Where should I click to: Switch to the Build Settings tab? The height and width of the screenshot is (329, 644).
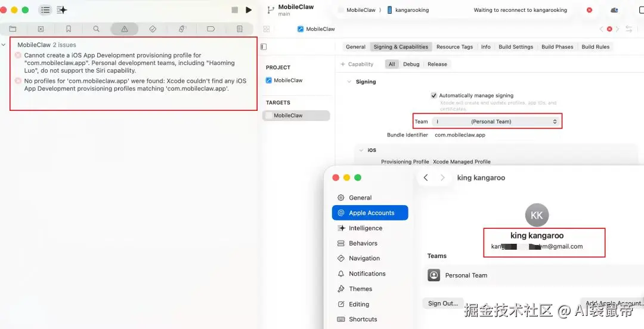coord(516,47)
